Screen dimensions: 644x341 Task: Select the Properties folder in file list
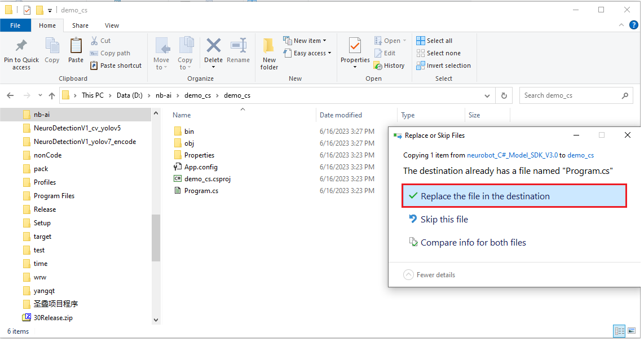(199, 155)
